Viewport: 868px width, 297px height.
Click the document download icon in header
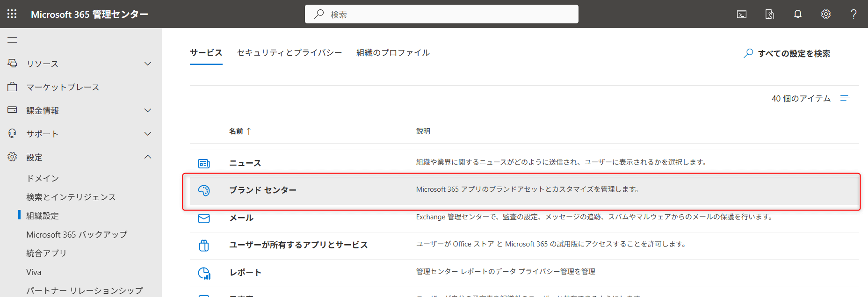click(x=770, y=14)
